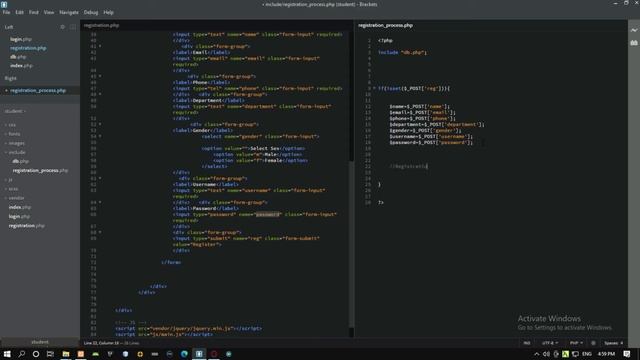Collapse the include folder
The image size is (640, 360).
coord(16,152)
